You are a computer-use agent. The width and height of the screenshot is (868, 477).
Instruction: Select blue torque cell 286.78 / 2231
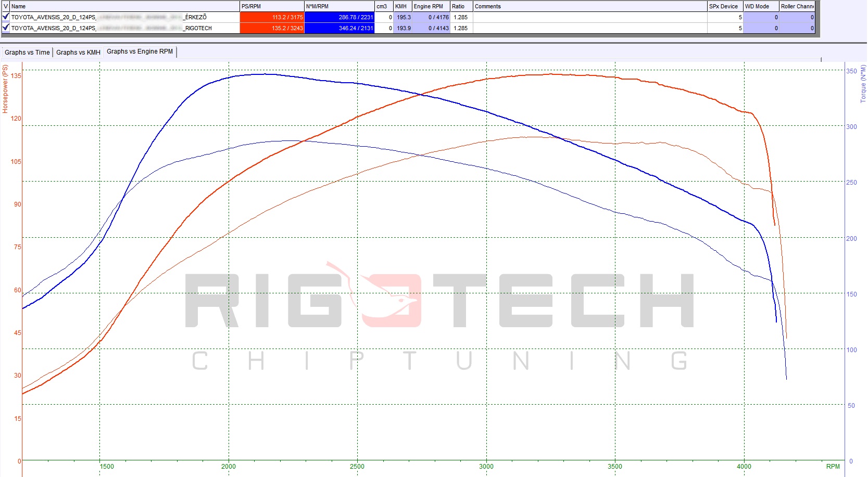point(339,17)
